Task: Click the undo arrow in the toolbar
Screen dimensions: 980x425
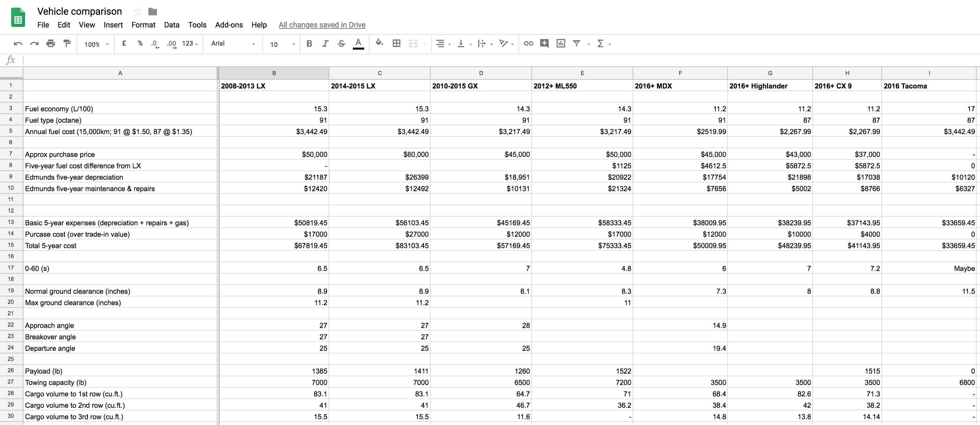Action: click(x=17, y=44)
